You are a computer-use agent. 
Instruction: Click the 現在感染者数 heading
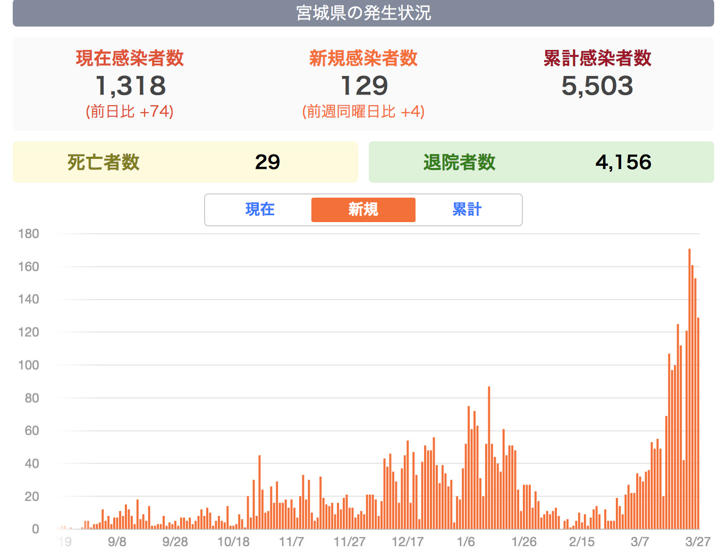(x=130, y=58)
